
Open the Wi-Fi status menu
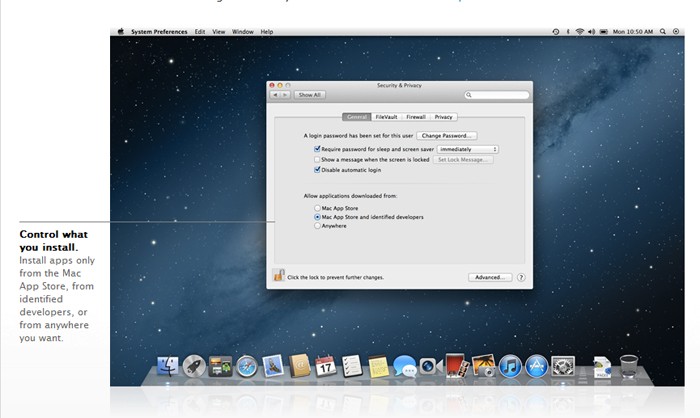tap(579, 32)
